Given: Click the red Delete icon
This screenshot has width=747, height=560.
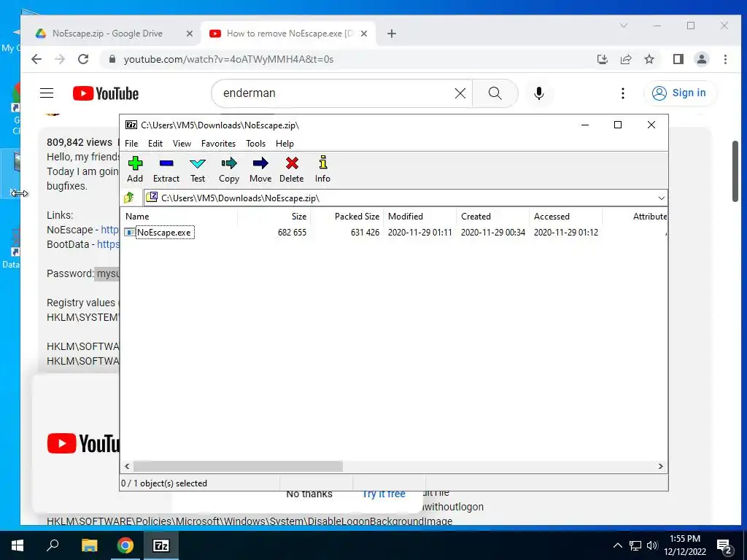Looking at the screenshot, I should [292, 169].
